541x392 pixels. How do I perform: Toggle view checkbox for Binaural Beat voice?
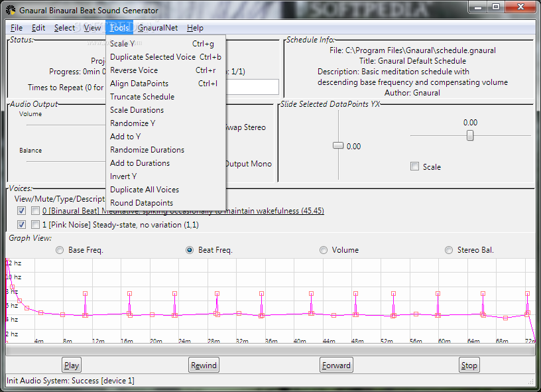pyautogui.click(x=21, y=211)
